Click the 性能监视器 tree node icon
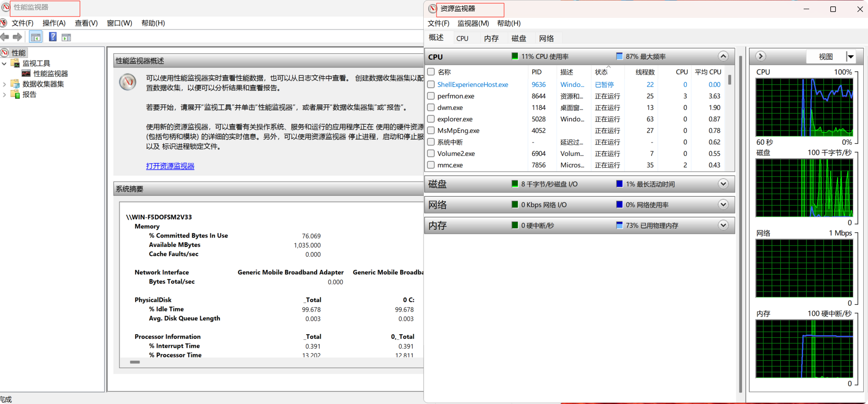Image resolution: width=868 pixels, height=404 pixels. 26,74
